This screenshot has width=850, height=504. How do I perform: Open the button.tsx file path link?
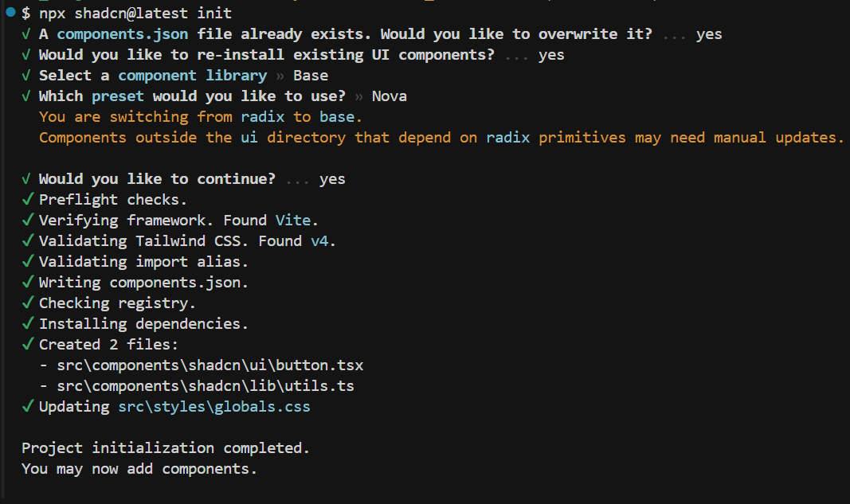point(210,365)
